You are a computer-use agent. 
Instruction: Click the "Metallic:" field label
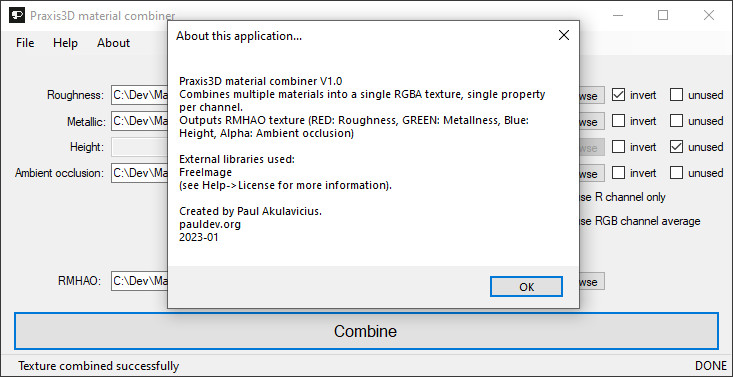coord(86,122)
